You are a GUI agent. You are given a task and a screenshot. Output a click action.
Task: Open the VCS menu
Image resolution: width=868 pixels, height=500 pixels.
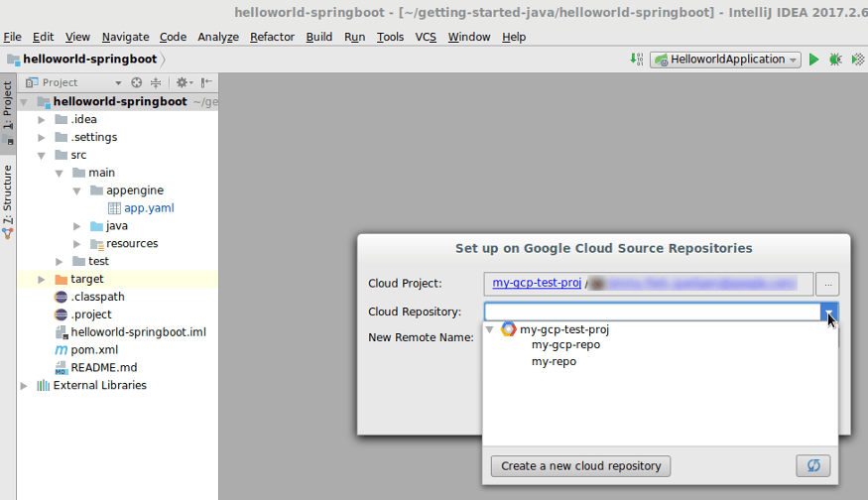tap(426, 37)
